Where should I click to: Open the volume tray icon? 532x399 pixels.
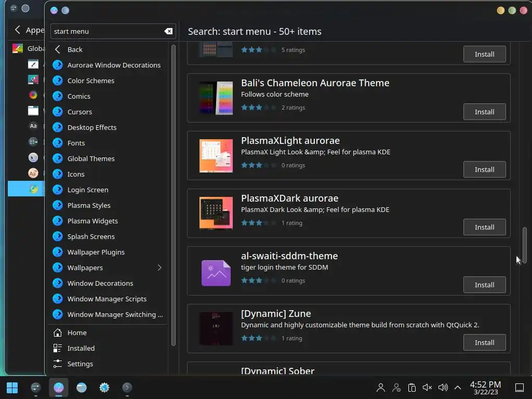pyautogui.click(x=443, y=388)
